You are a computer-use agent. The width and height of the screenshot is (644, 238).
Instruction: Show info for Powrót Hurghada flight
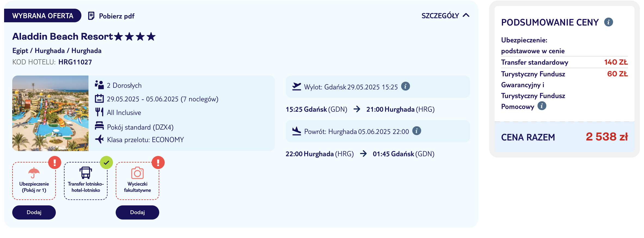coord(417,131)
